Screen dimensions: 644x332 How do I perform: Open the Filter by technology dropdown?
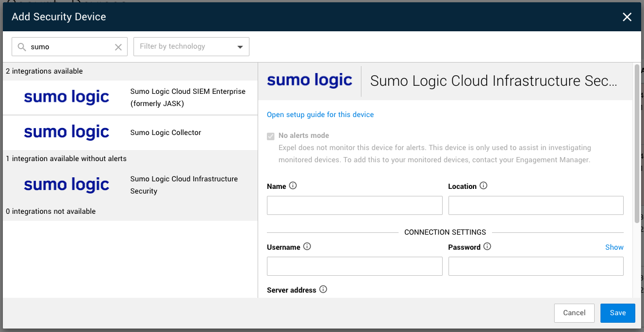191,47
